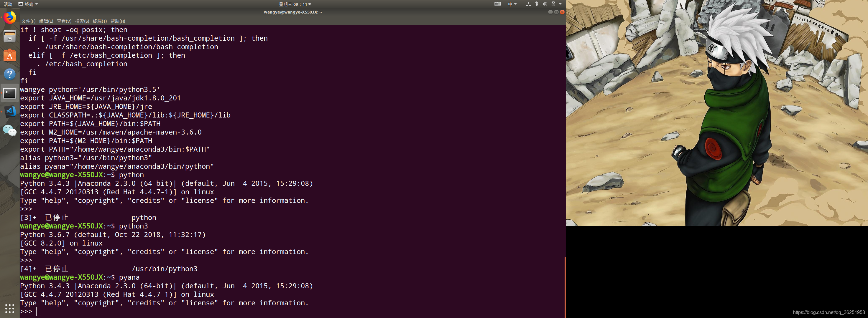The height and width of the screenshot is (318, 868).
Task: Click the line [4]+ 已停止 /usr/bin/python3
Action: tap(109, 269)
